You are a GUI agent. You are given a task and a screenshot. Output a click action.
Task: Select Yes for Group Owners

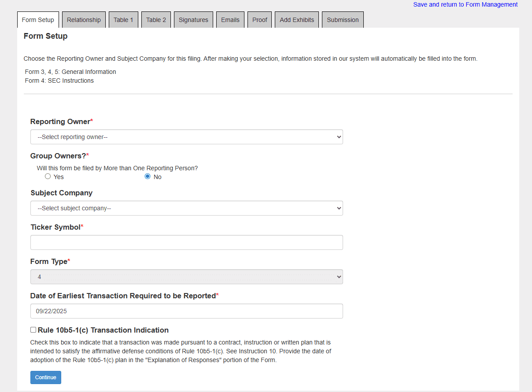click(x=48, y=176)
